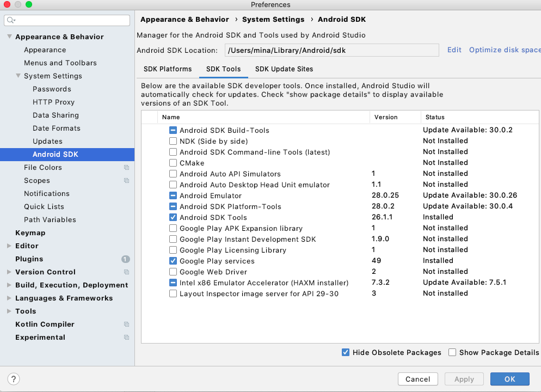Expand the Languages & Frameworks arrow
Screen dimensions: 541x392
[9, 298]
